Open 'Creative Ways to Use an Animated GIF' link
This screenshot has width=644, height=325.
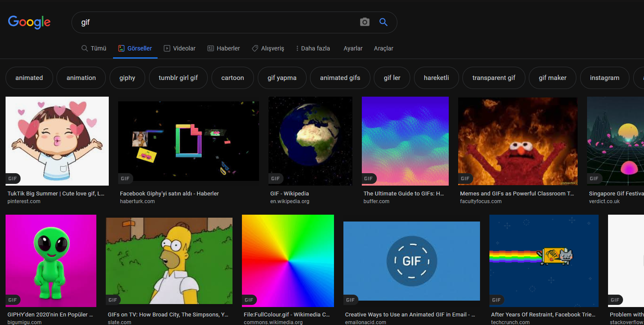410,315
